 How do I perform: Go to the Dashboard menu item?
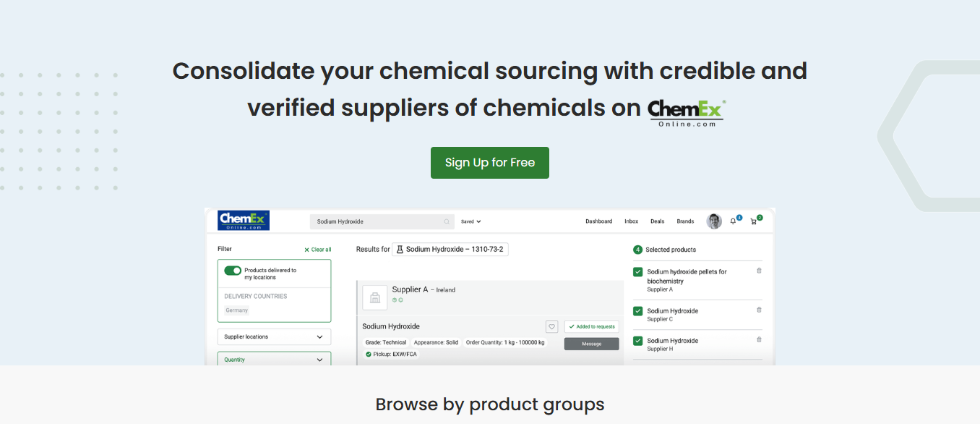click(598, 221)
